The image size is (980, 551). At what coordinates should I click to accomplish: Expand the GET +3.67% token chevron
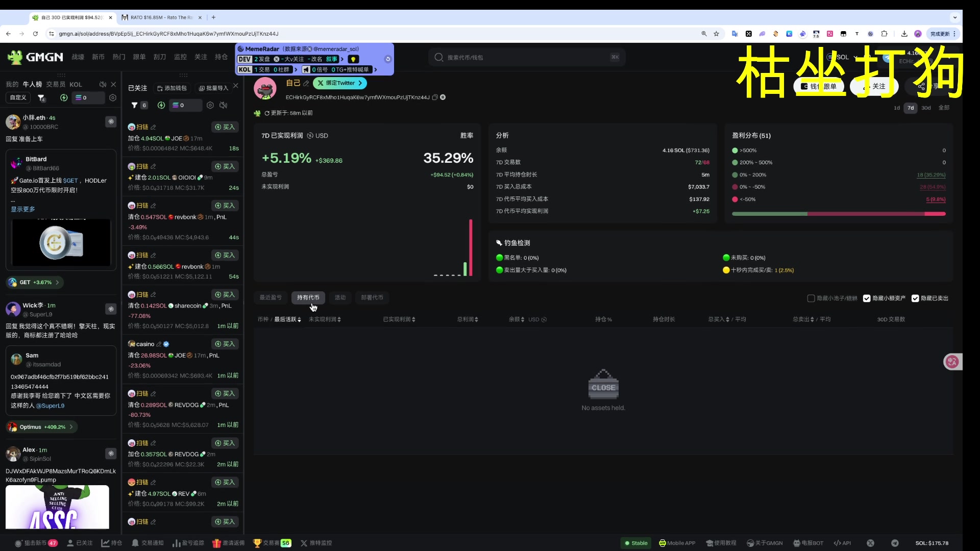click(57, 282)
